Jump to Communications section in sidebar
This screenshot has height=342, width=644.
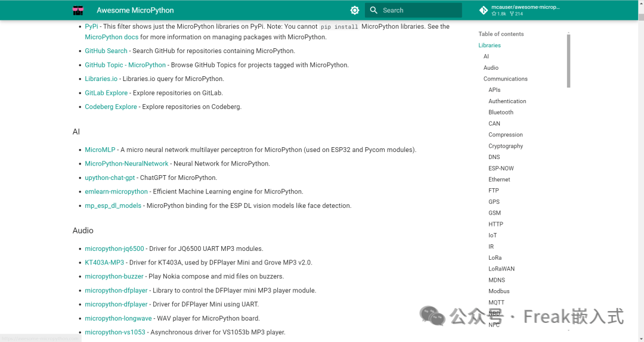point(505,79)
